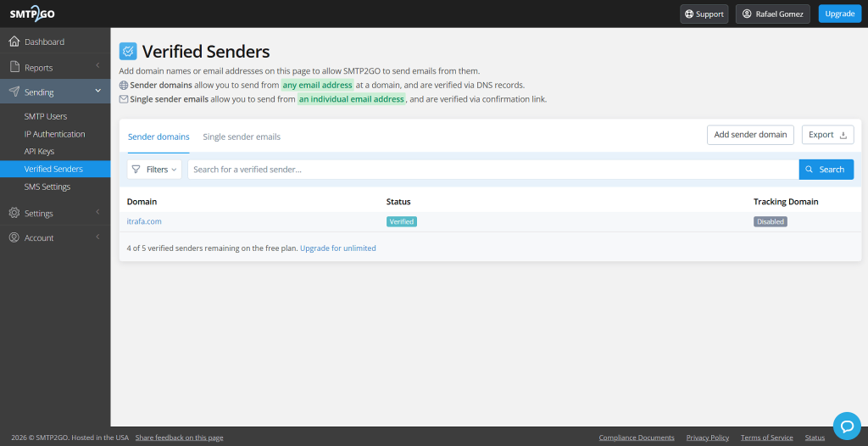
Task: Click the Verified status badge
Action: [x=401, y=221]
